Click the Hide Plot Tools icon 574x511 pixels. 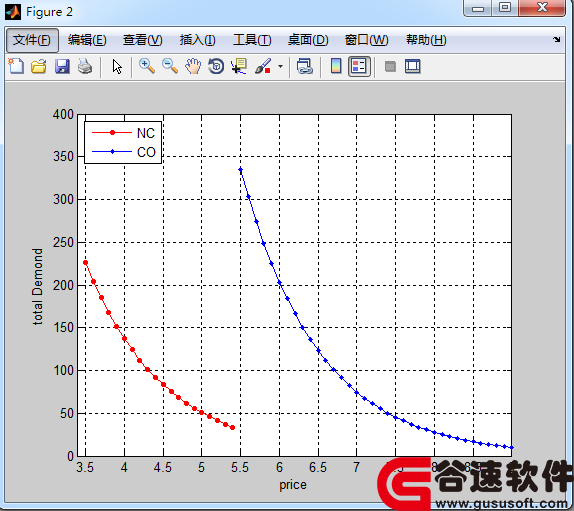pos(390,67)
